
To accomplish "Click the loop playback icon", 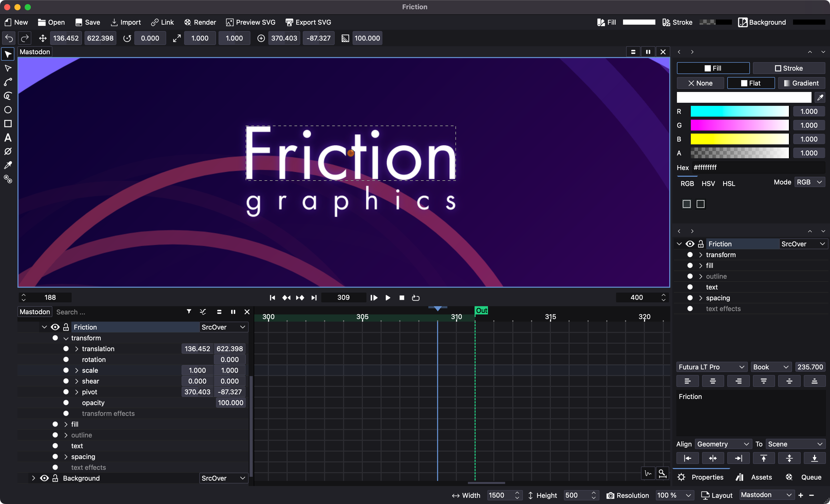I will coord(416,297).
